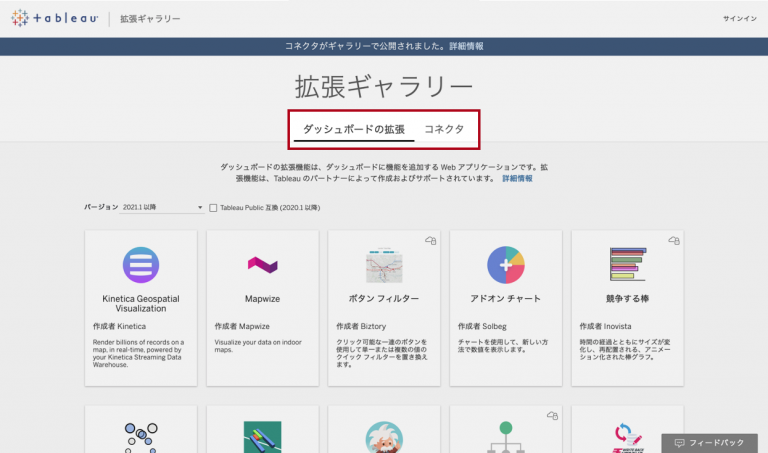This screenshot has width=768, height=453.
Task: Open the 競争する棒 card title
Action: (x=627, y=299)
